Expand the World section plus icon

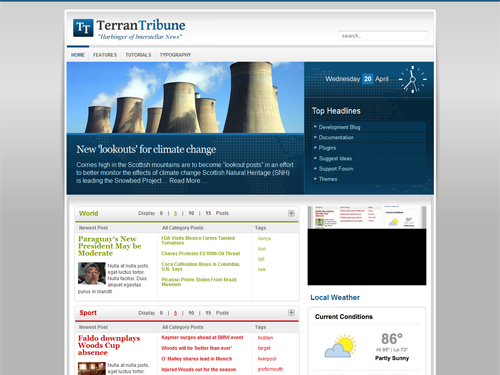point(291,213)
